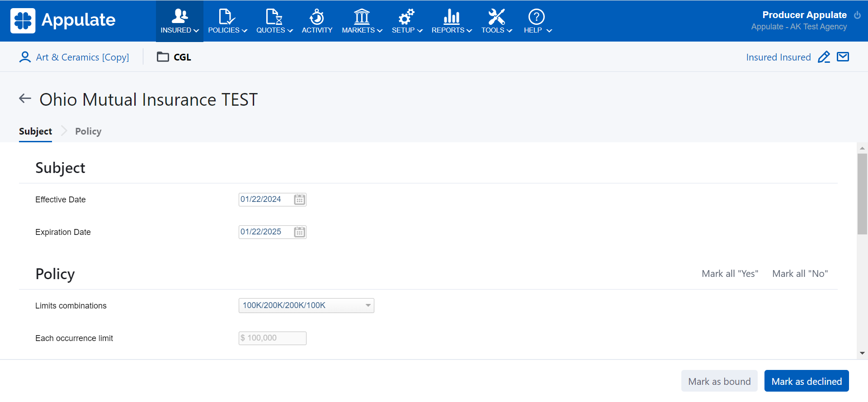Click the vertical scrollbar down arrow
The height and width of the screenshot is (402, 868).
click(862, 353)
